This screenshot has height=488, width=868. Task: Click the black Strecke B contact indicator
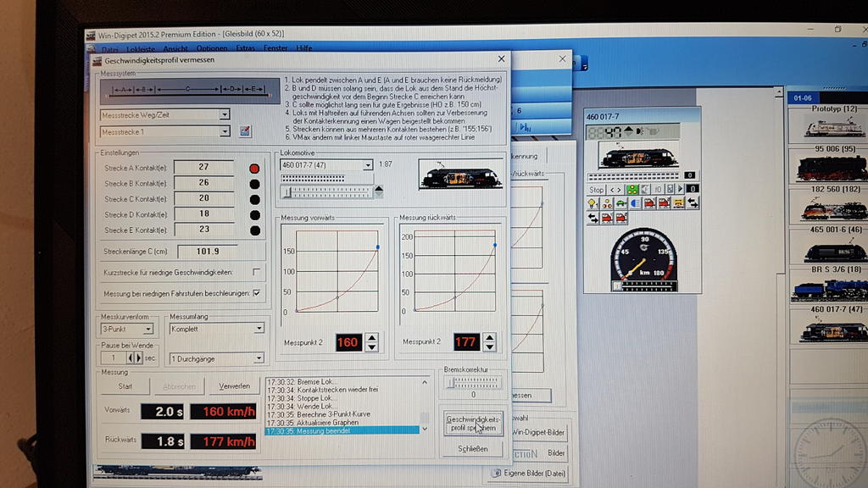(254, 184)
